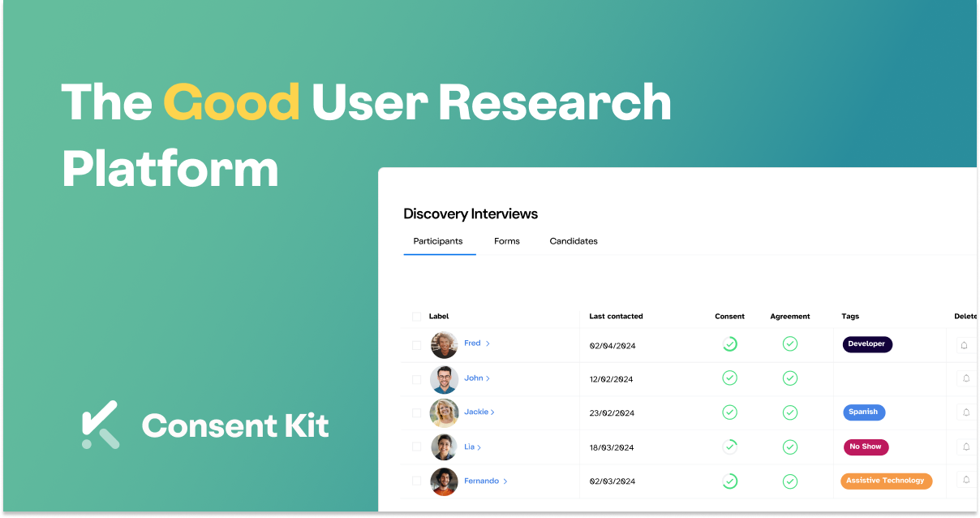Click the Label column header
The height and width of the screenshot is (518, 980).
tap(439, 317)
